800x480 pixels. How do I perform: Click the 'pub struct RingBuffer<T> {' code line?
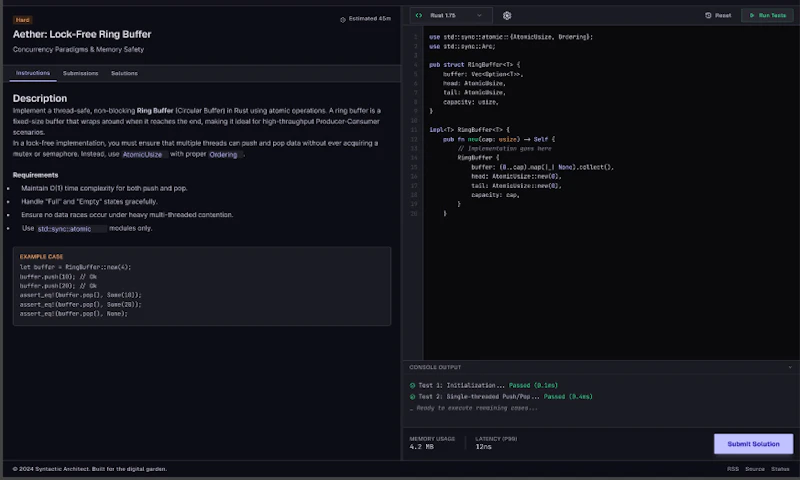pyautogui.click(x=474, y=65)
